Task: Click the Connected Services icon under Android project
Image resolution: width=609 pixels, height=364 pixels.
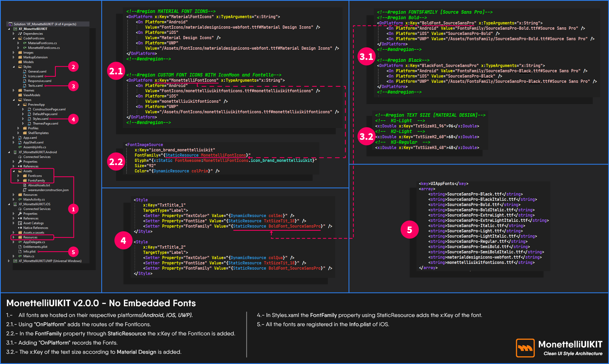Action: [20, 157]
